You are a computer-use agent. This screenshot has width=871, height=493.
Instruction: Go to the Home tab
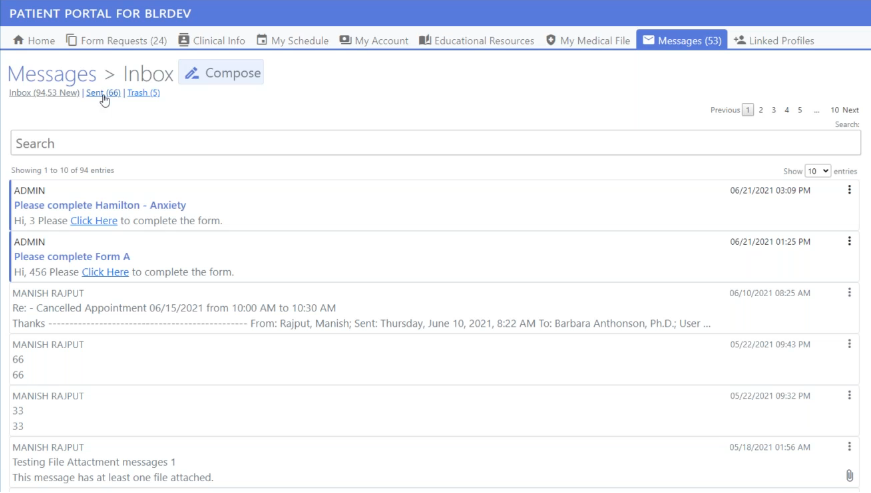[x=34, y=41]
